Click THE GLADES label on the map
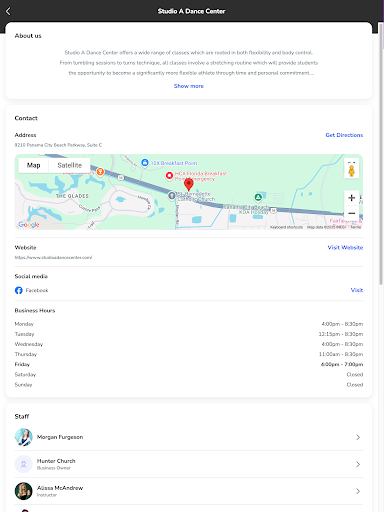The height and width of the screenshot is (512, 384). pos(72,196)
